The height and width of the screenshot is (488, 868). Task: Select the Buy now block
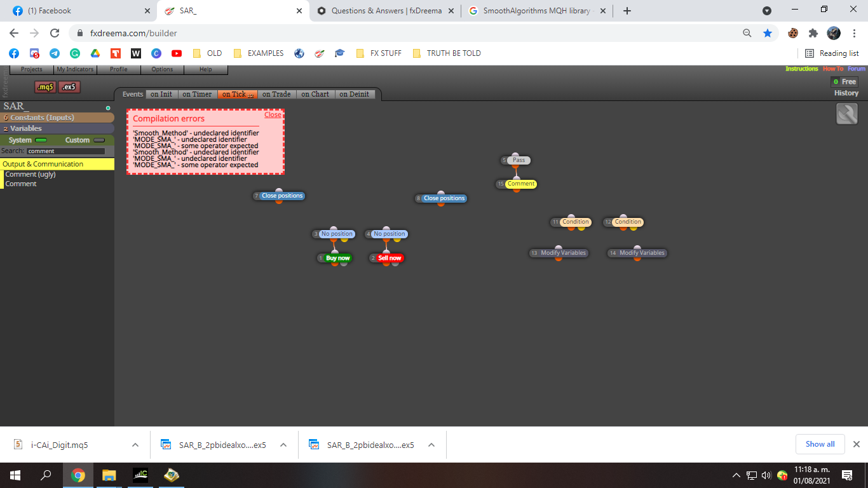(337, 258)
